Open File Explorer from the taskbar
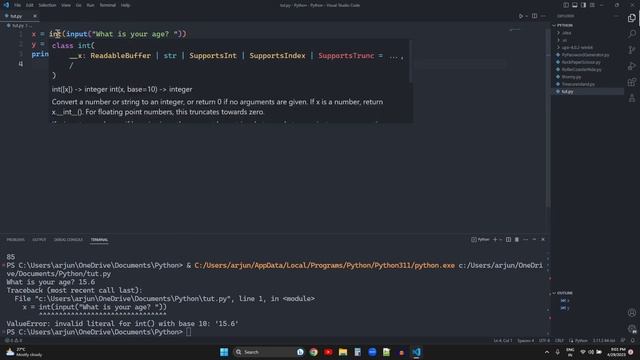 pos(343,352)
